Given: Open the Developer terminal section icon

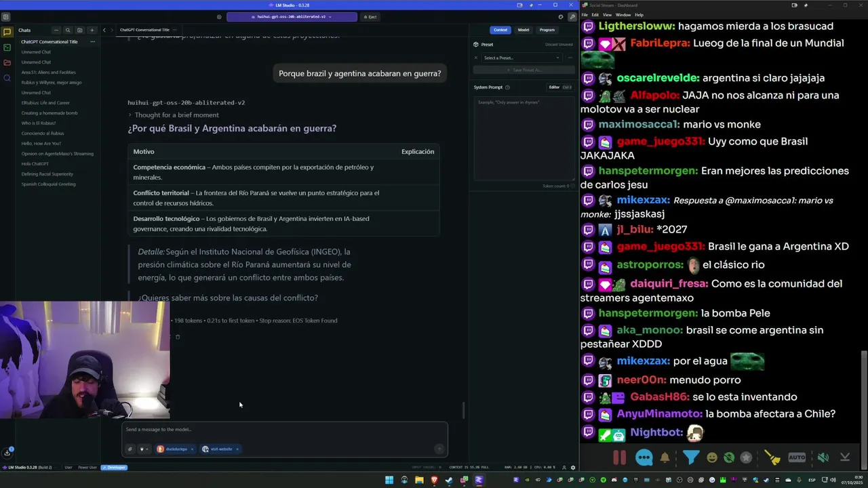Looking at the screenshot, I should coord(7,47).
